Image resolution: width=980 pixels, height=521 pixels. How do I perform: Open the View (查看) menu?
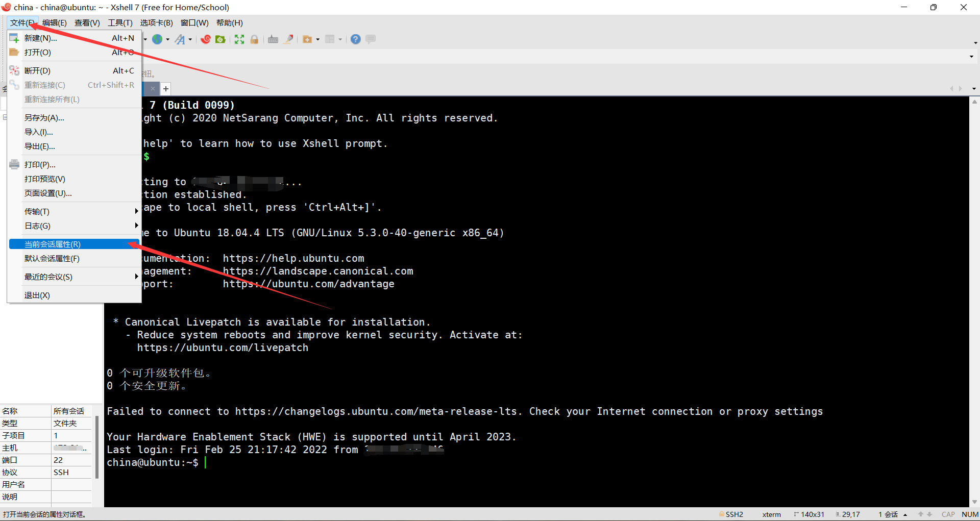coord(87,22)
